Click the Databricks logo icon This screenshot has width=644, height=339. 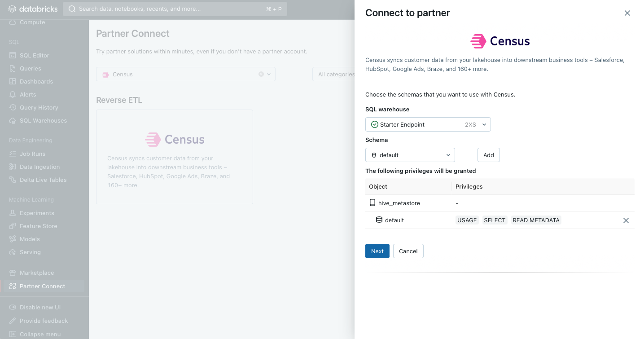(x=12, y=9)
